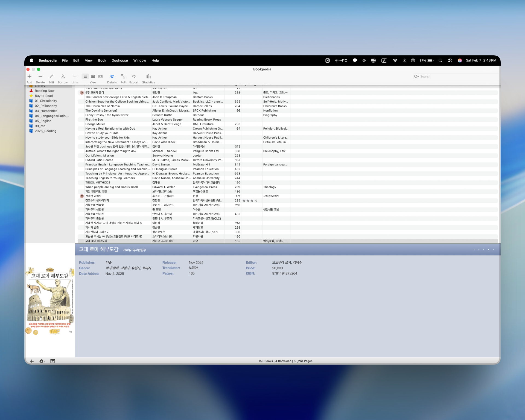The image size is (525, 420).
Task: Click the Control Center menu bar icon
Action: point(450,60)
